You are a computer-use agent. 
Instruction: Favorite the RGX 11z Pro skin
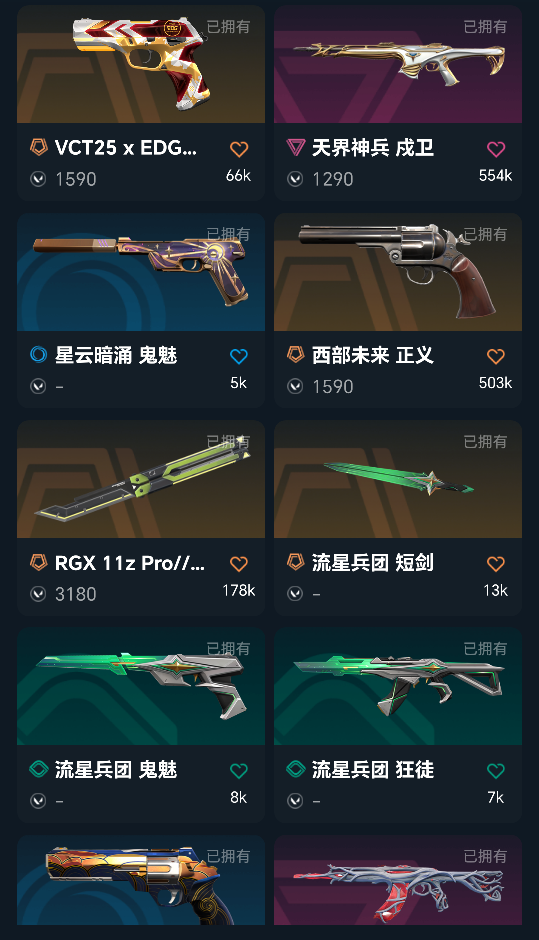(x=239, y=564)
